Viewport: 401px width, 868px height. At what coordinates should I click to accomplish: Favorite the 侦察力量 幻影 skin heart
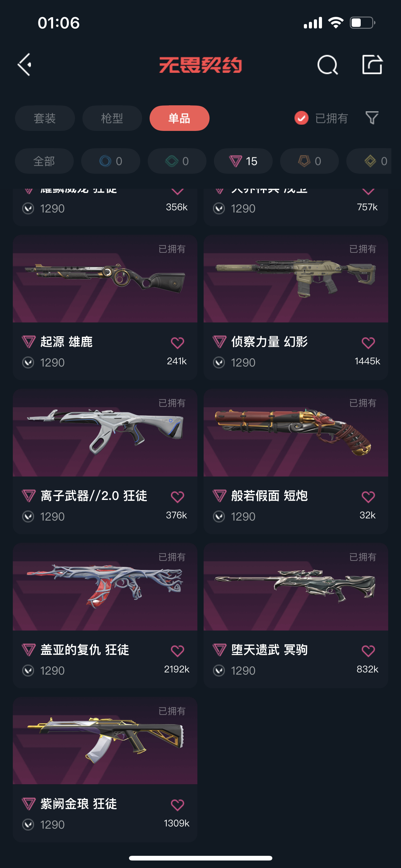[368, 343]
